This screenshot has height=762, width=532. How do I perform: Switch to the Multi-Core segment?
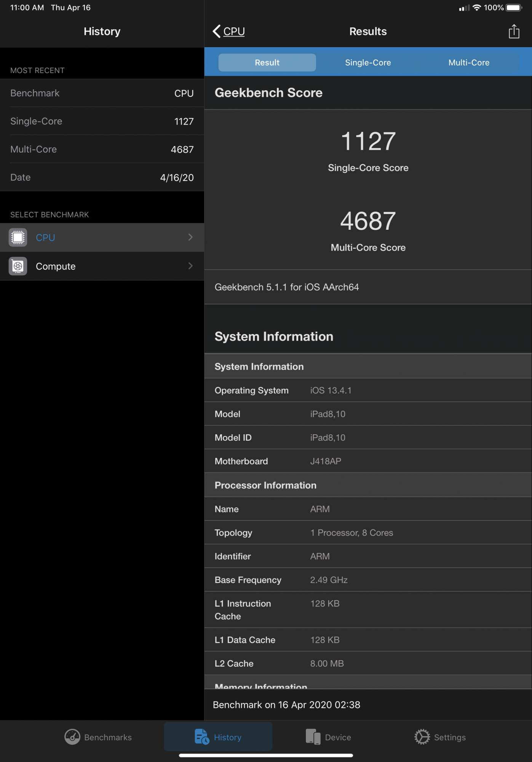pyautogui.click(x=469, y=62)
